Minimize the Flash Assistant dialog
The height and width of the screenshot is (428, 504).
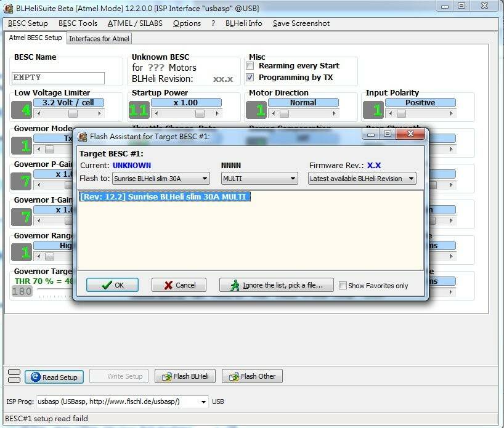click(371, 134)
